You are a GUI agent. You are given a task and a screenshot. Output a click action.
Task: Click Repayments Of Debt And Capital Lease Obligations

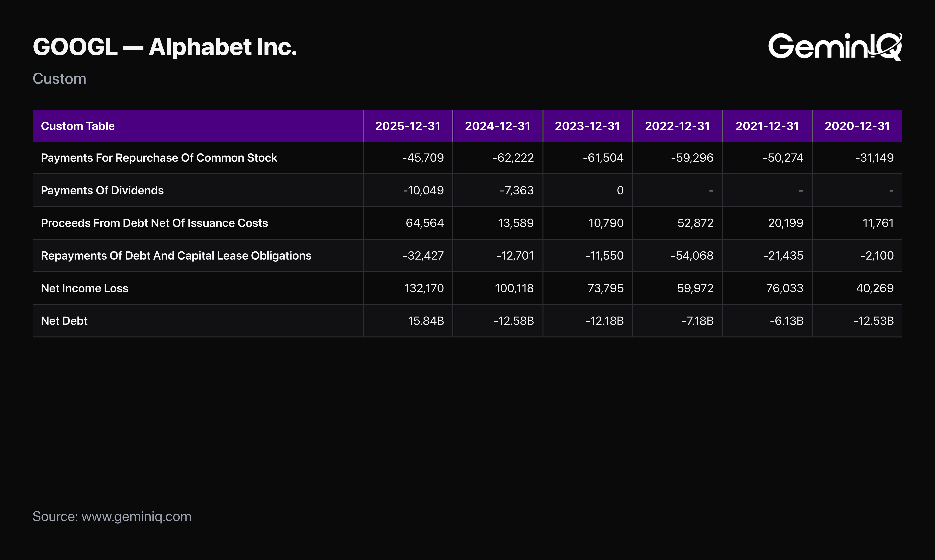tap(176, 255)
